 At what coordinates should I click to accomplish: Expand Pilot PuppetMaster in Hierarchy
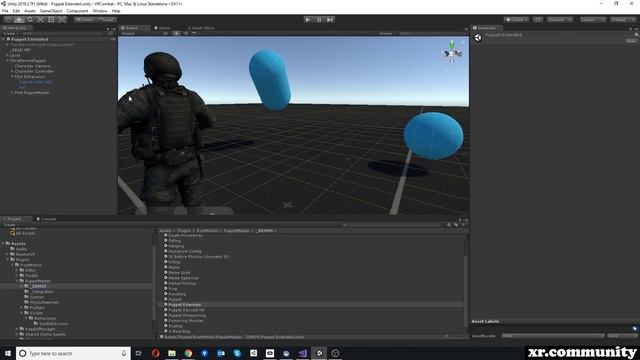(x=12, y=93)
